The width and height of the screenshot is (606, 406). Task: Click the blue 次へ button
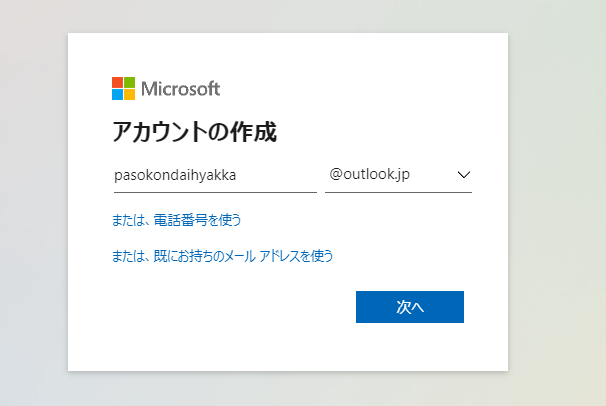click(410, 307)
